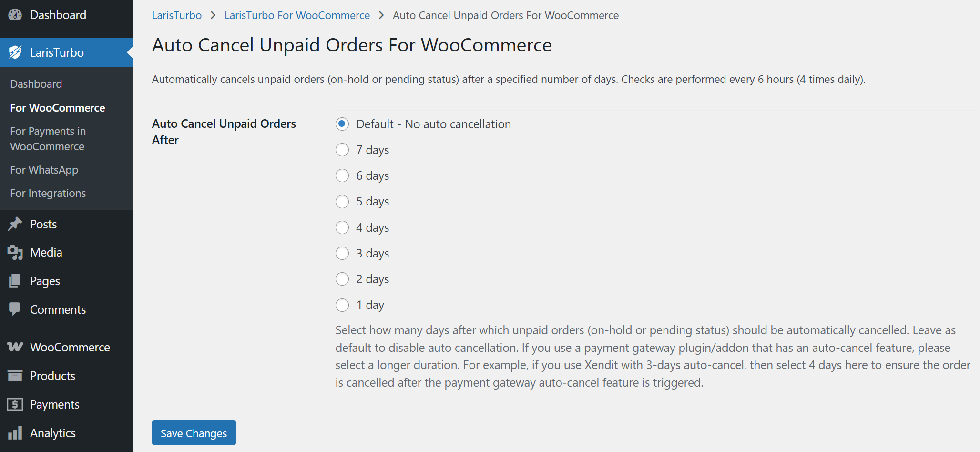Open the For WhatsApp submenu item
Screen dimensions: 980x452
click(x=44, y=170)
